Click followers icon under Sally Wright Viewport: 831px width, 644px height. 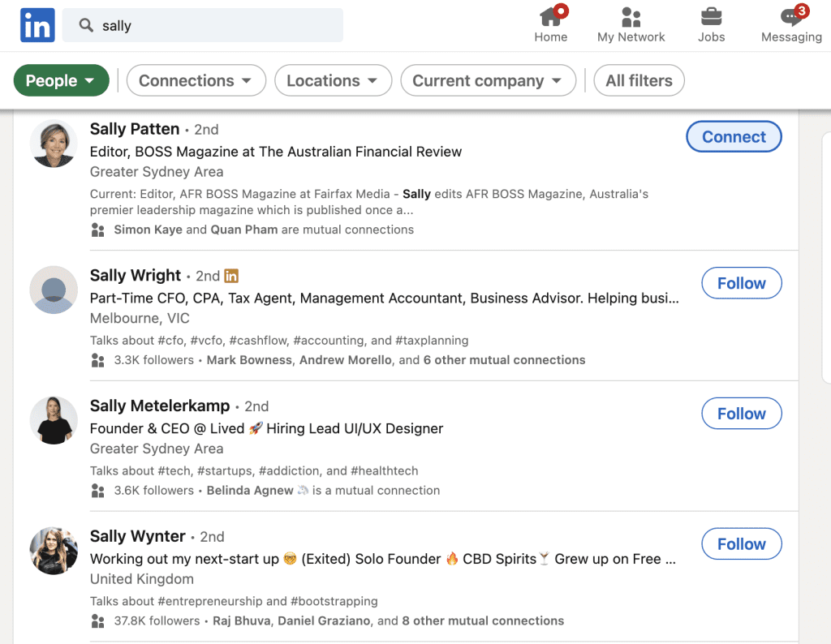coord(97,360)
